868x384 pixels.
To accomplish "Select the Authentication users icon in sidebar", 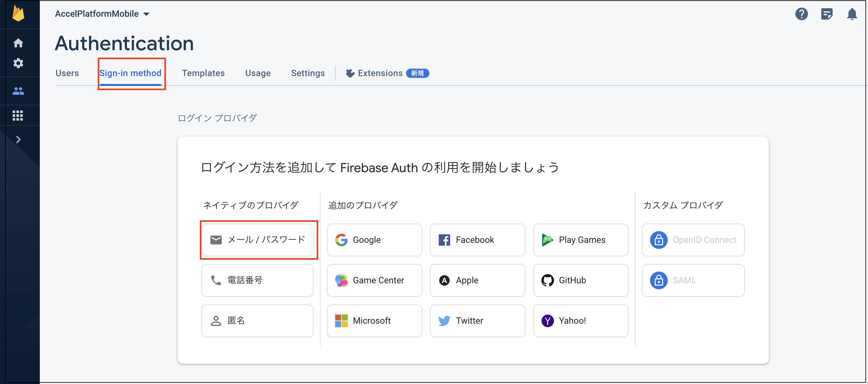I will coord(18,91).
